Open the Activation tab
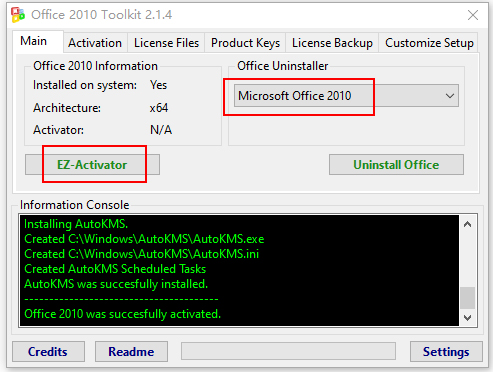493x372 pixels. coord(95,43)
